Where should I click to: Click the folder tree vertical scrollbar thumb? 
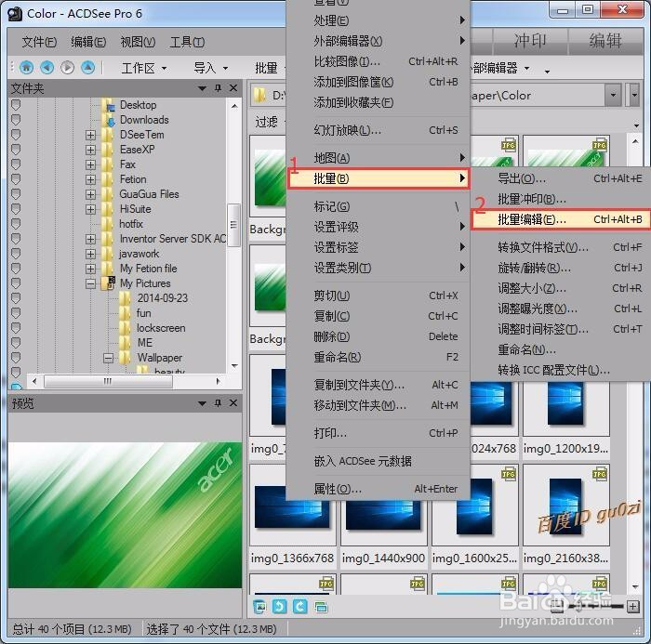point(233,225)
